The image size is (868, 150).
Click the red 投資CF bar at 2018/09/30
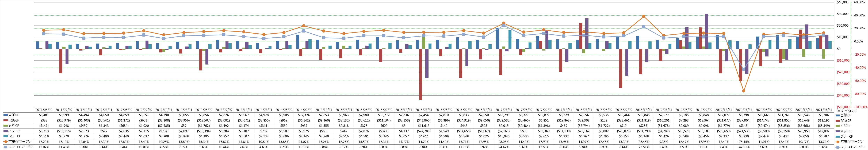click(x=621, y=68)
